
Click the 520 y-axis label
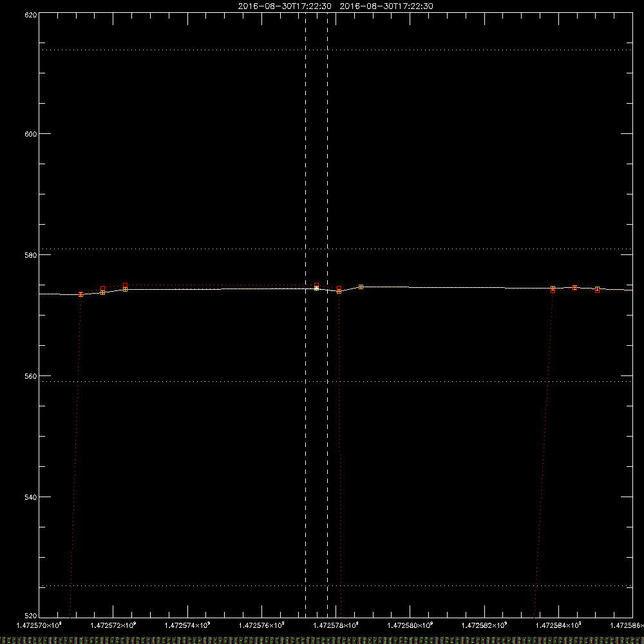click(31, 616)
